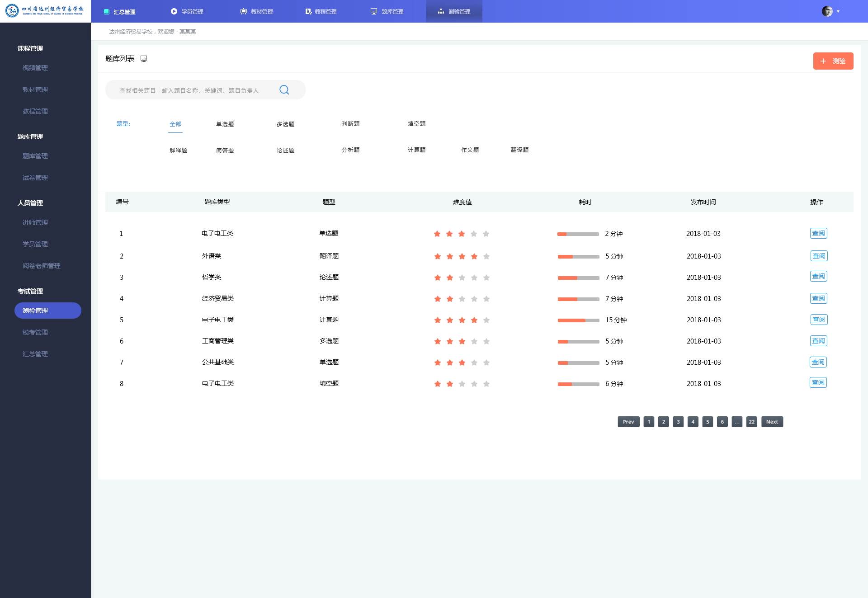Click the school logo in top-left corner
This screenshot has height=598, width=868.
click(x=45, y=11)
